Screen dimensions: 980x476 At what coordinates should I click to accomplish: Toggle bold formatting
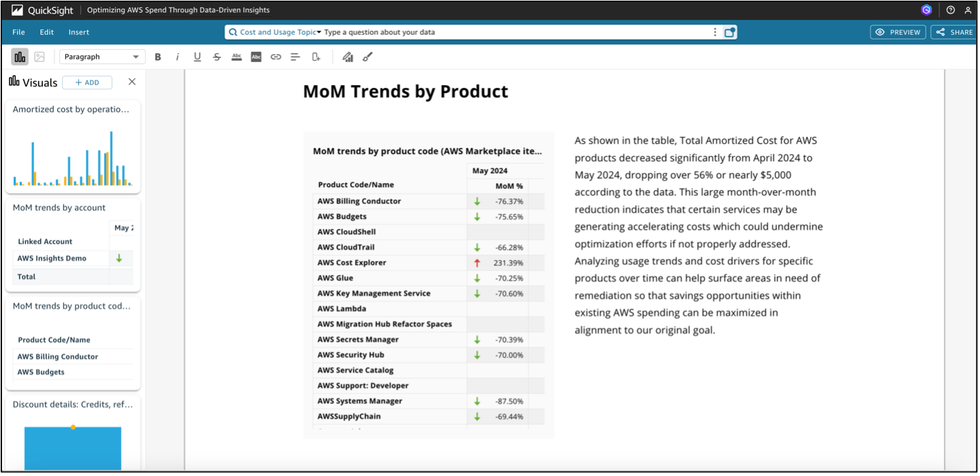click(x=158, y=57)
